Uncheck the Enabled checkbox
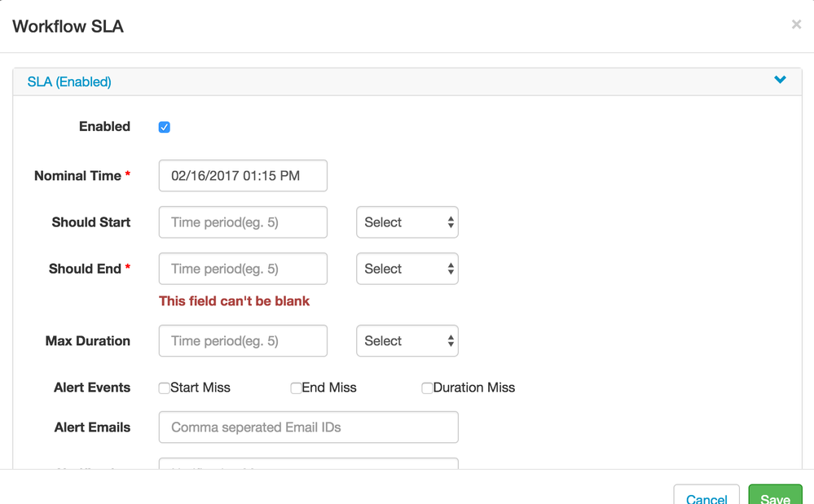Image resolution: width=814 pixels, height=504 pixels. 165,127
